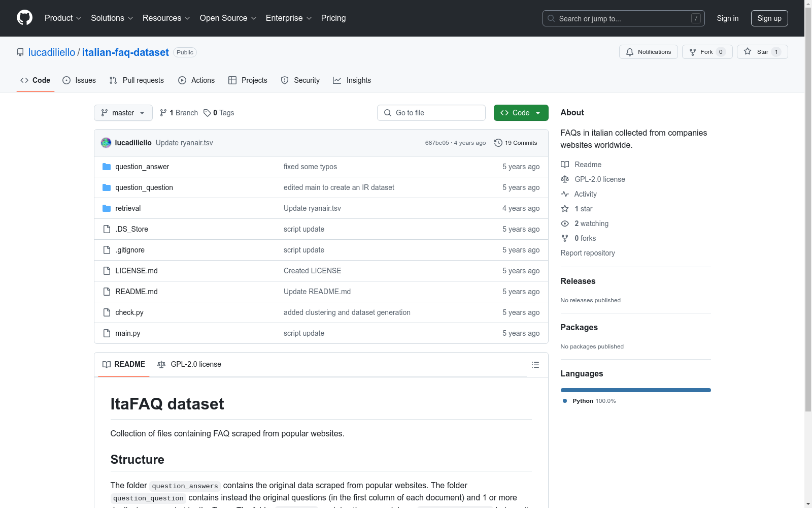812x508 pixels.
Task: Focus the Go to file field
Action: click(431, 113)
